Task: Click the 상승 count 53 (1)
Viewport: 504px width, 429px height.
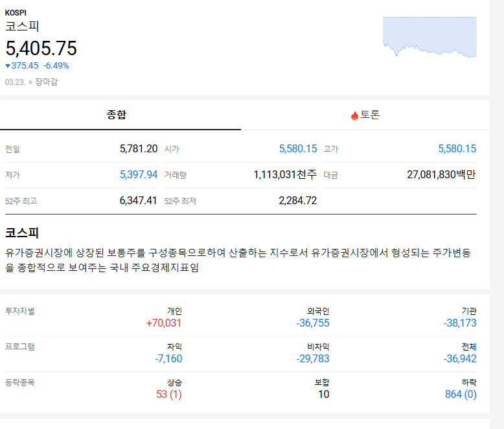Action: 169,394
